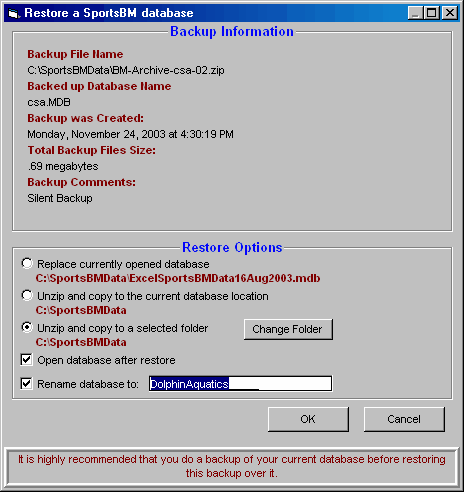Click the SportsBM title bar app icon
This screenshot has height=492, width=464.
pyautogui.click(x=13, y=13)
